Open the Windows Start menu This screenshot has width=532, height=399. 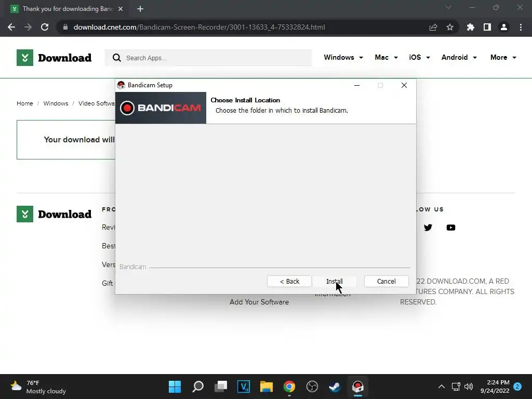175,387
